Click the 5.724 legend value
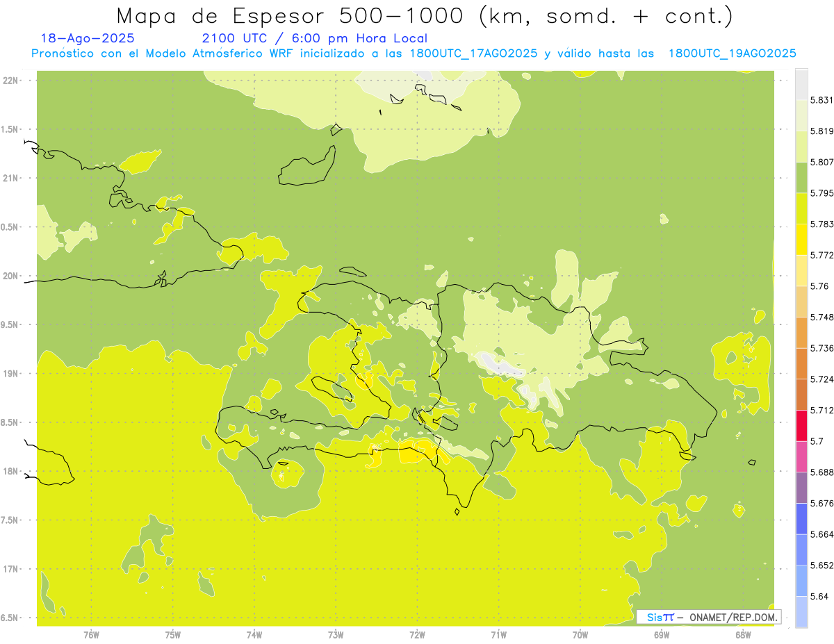 [x=821, y=379]
